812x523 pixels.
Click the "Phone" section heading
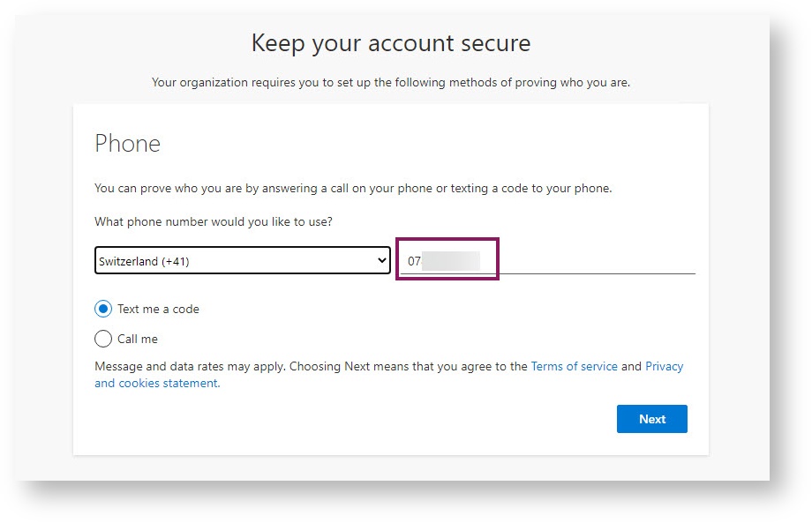(x=127, y=144)
